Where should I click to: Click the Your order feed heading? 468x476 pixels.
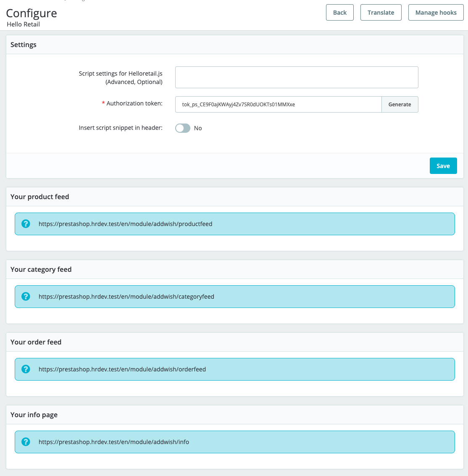coord(36,342)
